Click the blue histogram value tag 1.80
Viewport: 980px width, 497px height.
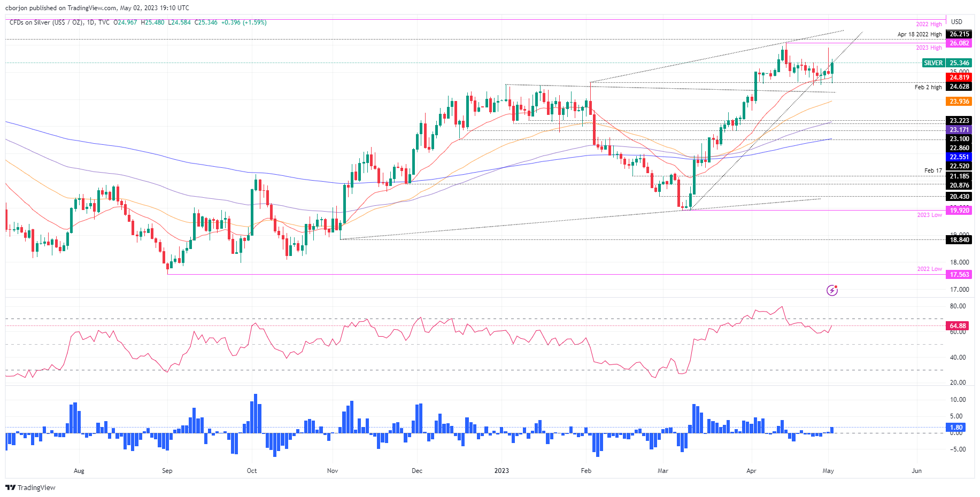(x=956, y=428)
